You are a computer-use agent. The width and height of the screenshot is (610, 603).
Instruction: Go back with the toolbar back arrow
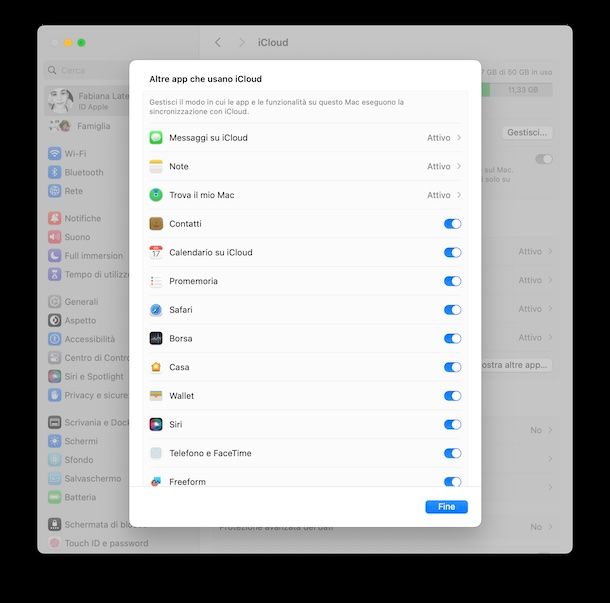(218, 42)
